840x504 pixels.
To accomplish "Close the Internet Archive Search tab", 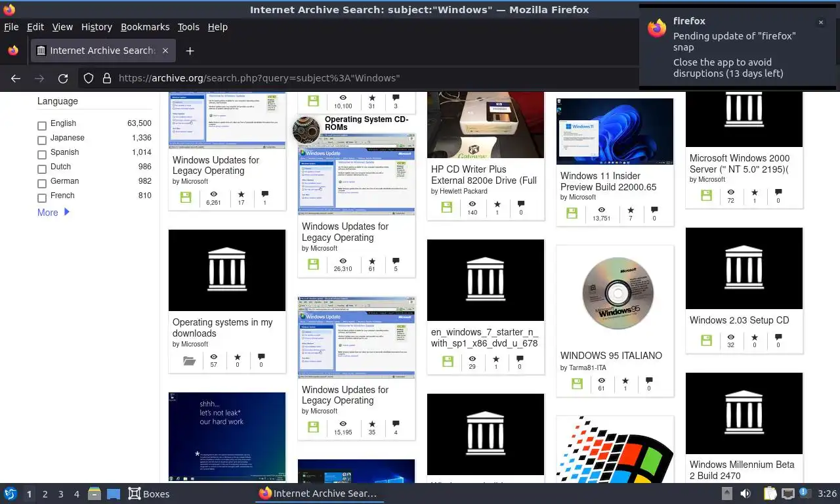I will coord(165,51).
